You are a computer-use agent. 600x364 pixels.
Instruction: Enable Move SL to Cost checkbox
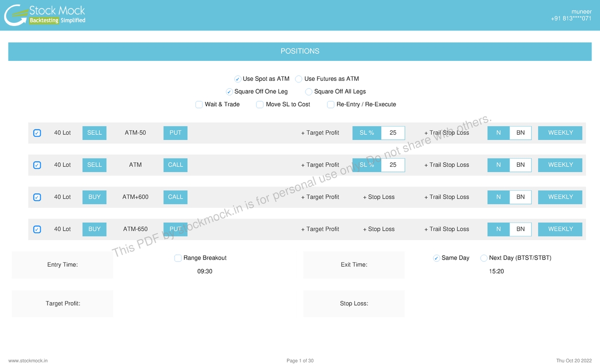[260, 105]
